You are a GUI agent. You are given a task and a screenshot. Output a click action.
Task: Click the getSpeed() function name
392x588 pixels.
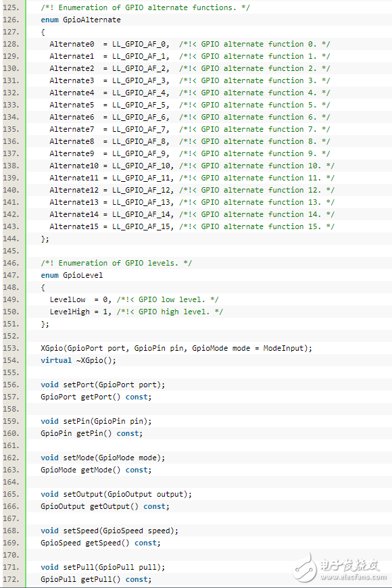(107, 543)
